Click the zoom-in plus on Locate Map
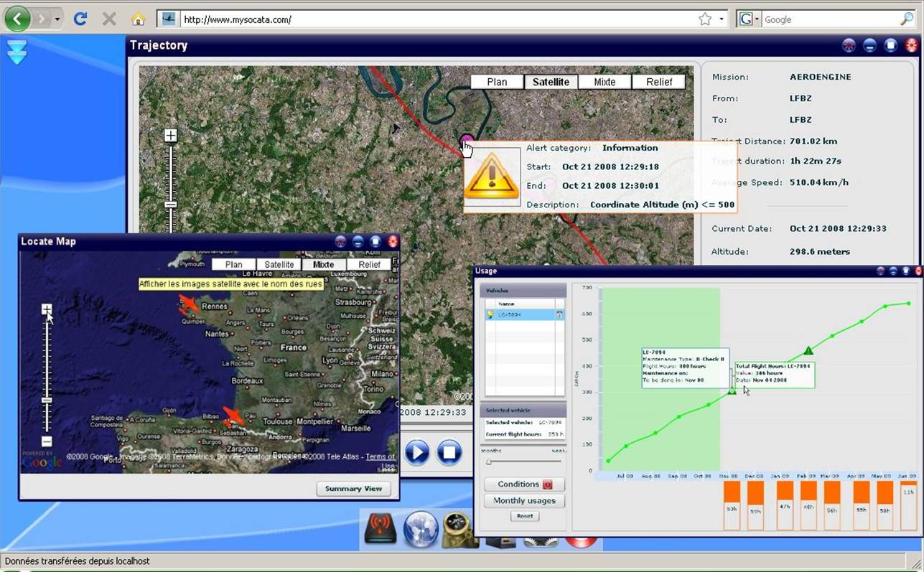Image resolution: width=924 pixels, height=572 pixels. tap(47, 309)
